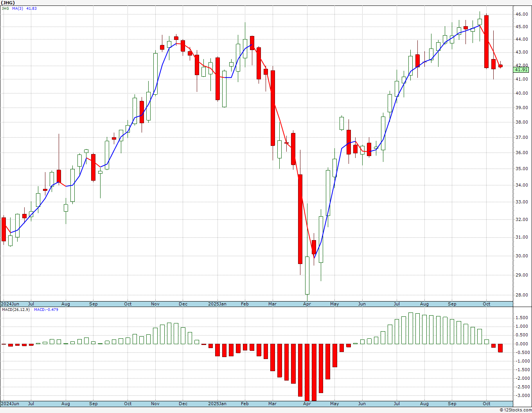The width and height of the screenshot is (532, 413).
Task: Click the 33.00 price axis label
Action: [521, 202]
